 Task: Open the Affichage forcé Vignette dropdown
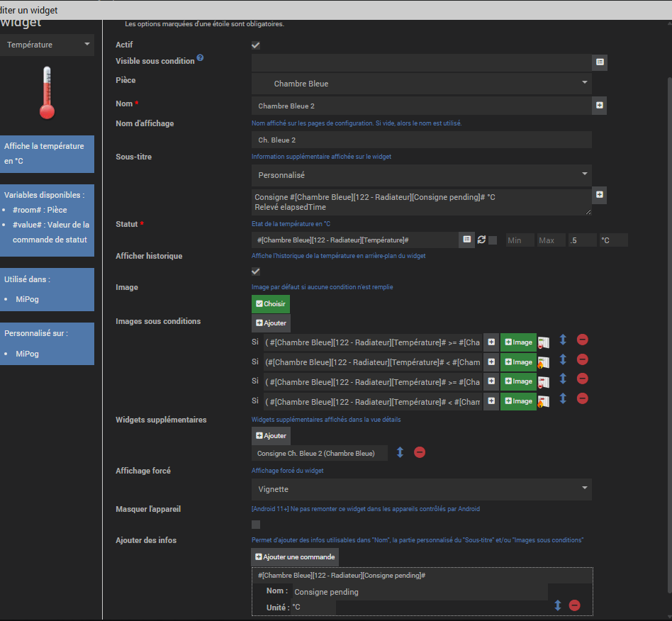pyautogui.click(x=421, y=489)
